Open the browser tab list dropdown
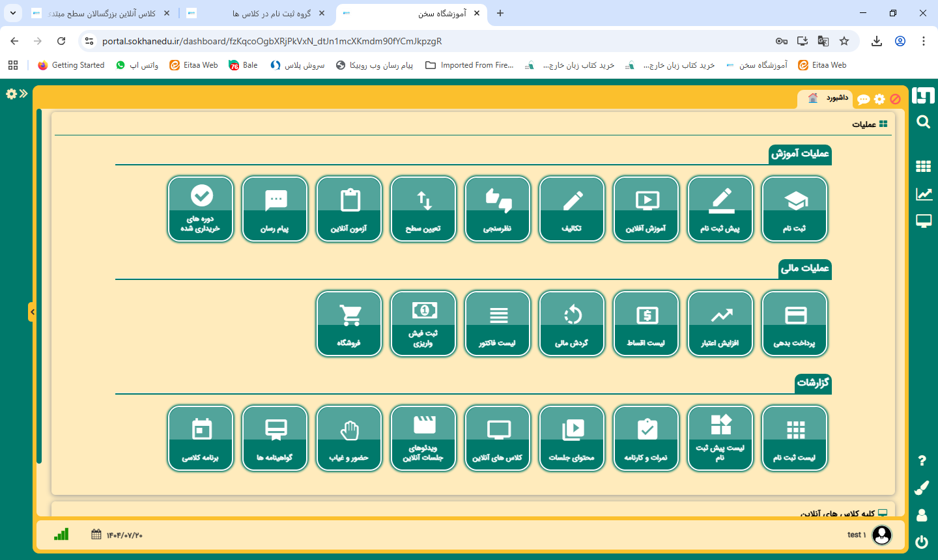The image size is (938, 560). tap(12, 13)
